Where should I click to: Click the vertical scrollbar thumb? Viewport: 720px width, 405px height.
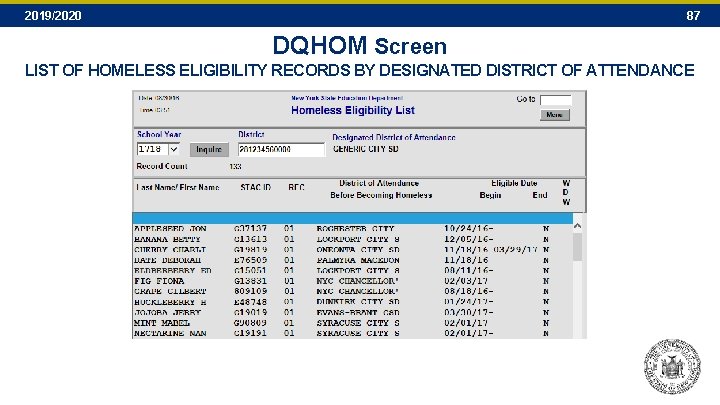pos(578,247)
